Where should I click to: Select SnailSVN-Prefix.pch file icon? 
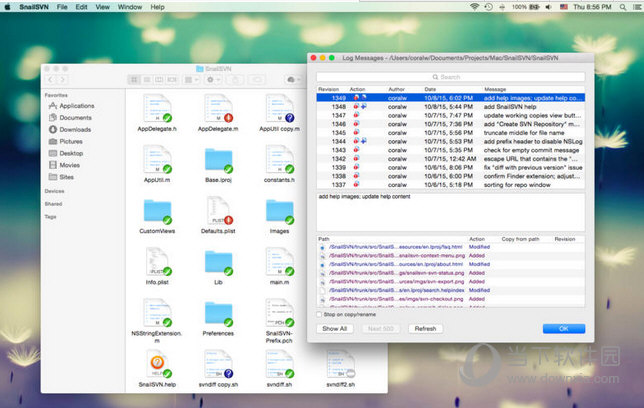click(x=280, y=313)
